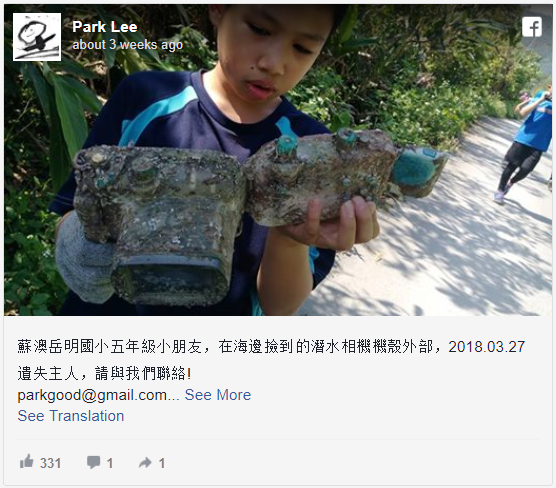This screenshot has height=488, width=556.
Task: Open Park Lee's profile picture
Action: pos(37,37)
